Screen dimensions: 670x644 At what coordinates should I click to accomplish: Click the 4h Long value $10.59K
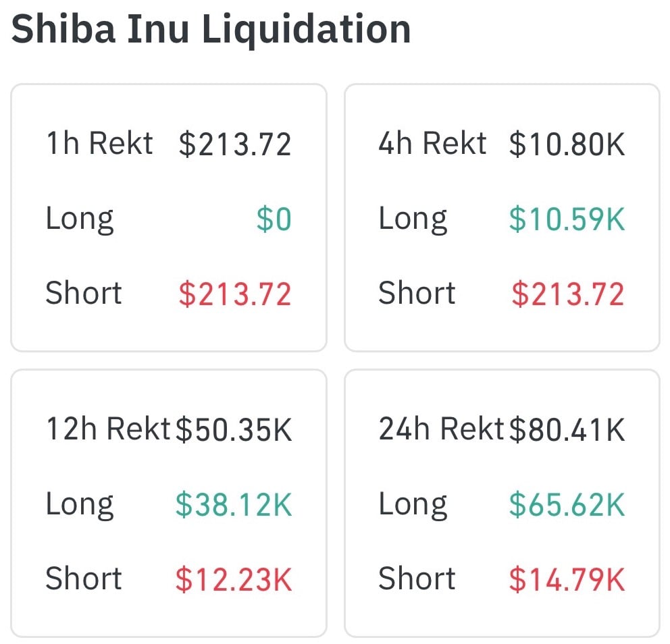coord(567,219)
